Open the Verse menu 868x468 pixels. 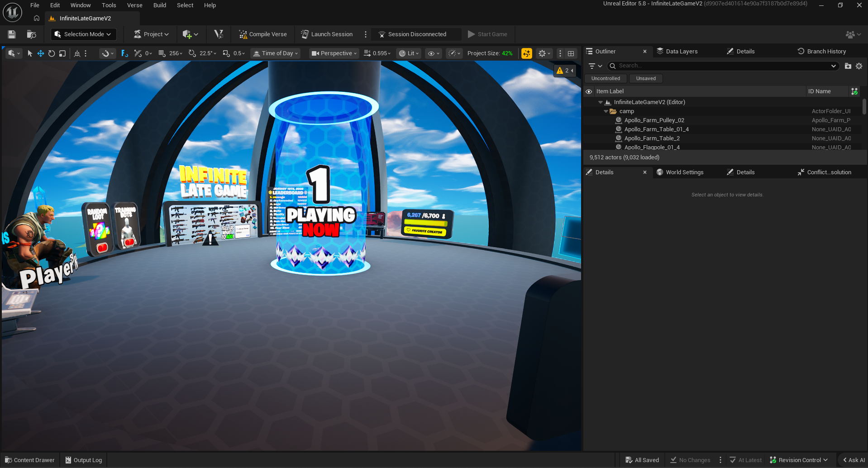pos(135,5)
